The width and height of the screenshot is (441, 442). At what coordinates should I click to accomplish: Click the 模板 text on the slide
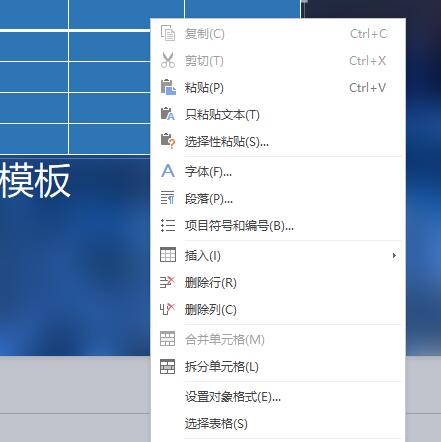click(35, 180)
